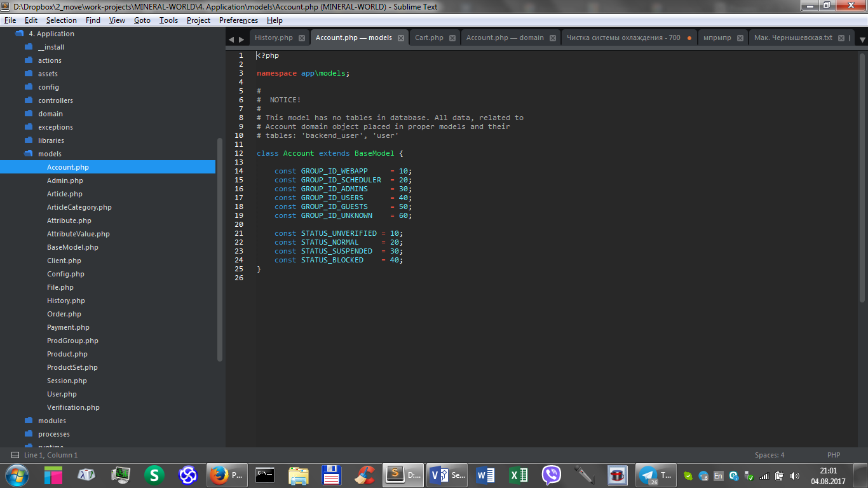Click the controllers folder icon
The height and width of the screenshot is (488, 868).
coord(29,100)
